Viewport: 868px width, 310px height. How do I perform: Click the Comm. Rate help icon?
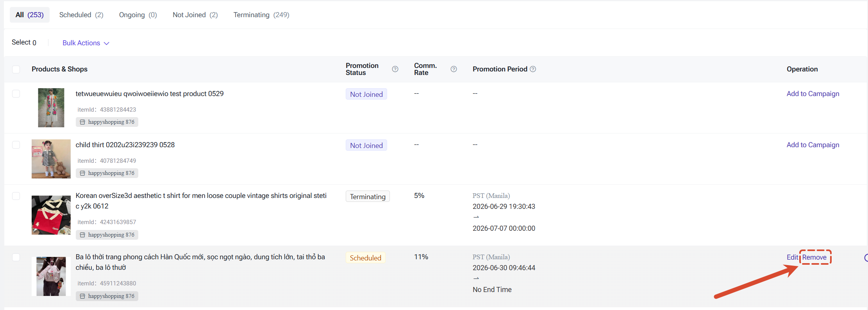pos(454,69)
